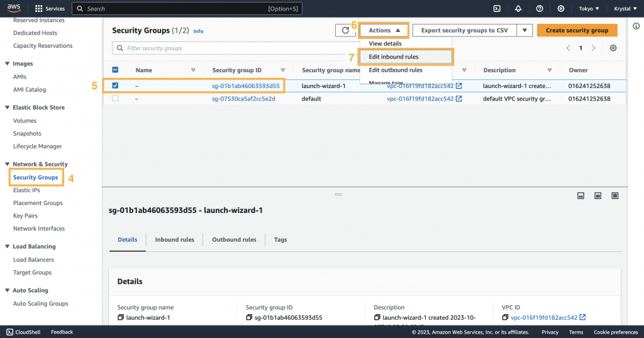
Task: Sort by Security group ID column arrow
Action: pyautogui.click(x=282, y=70)
